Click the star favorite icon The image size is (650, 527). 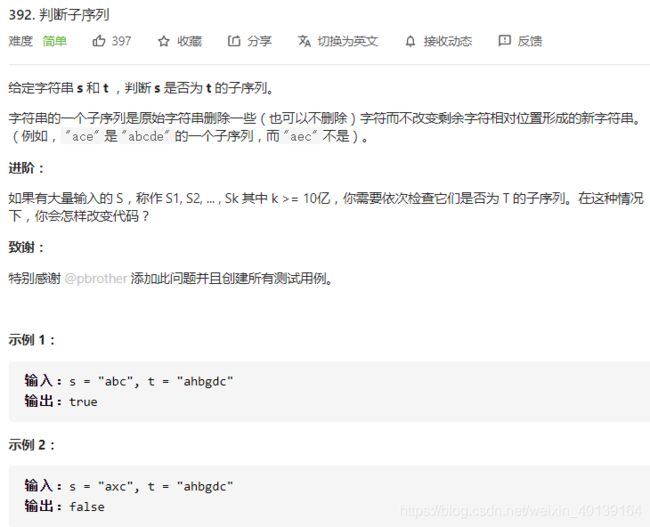click(164, 41)
